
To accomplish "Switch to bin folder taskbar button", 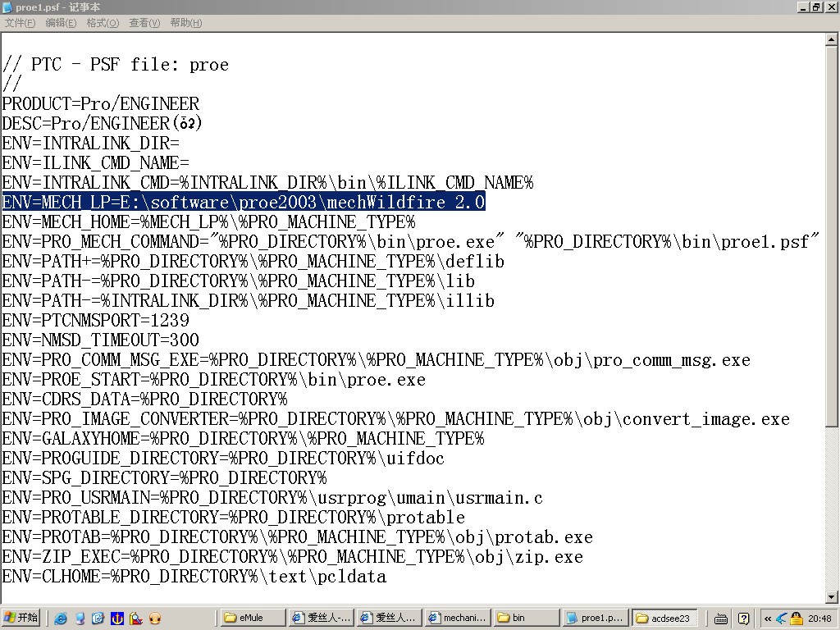I will click(526, 618).
